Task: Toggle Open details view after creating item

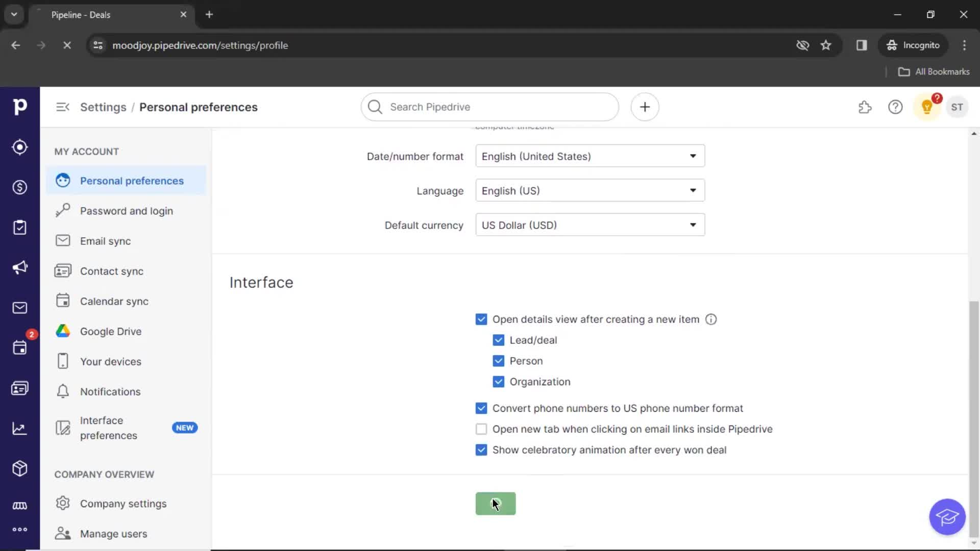Action: [x=481, y=318]
